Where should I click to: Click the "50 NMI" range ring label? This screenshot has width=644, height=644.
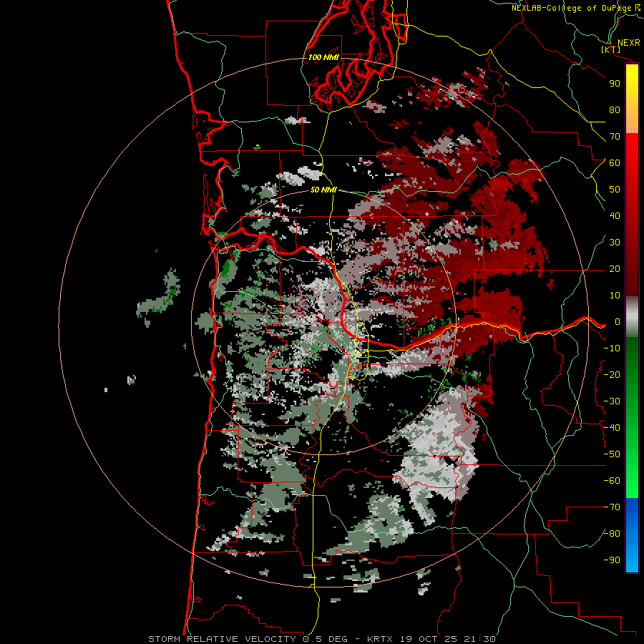pyautogui.click(x=323, y=190)
